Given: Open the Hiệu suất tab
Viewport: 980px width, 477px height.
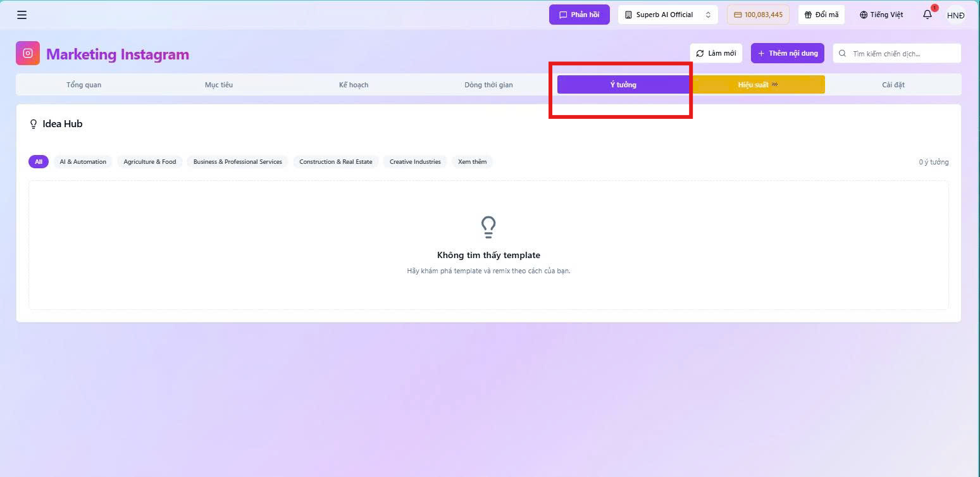Looking at the screenshot, I should click(757, 85).
